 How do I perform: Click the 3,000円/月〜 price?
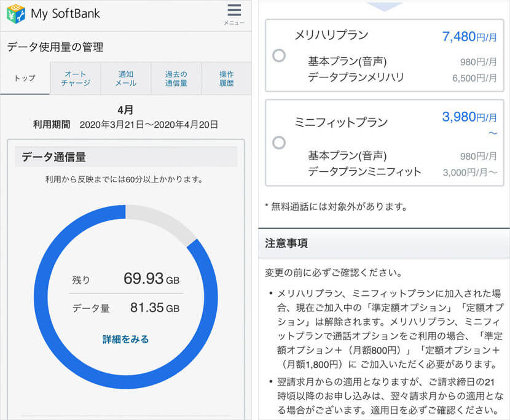pyautogui.click(x=470, y=173)
